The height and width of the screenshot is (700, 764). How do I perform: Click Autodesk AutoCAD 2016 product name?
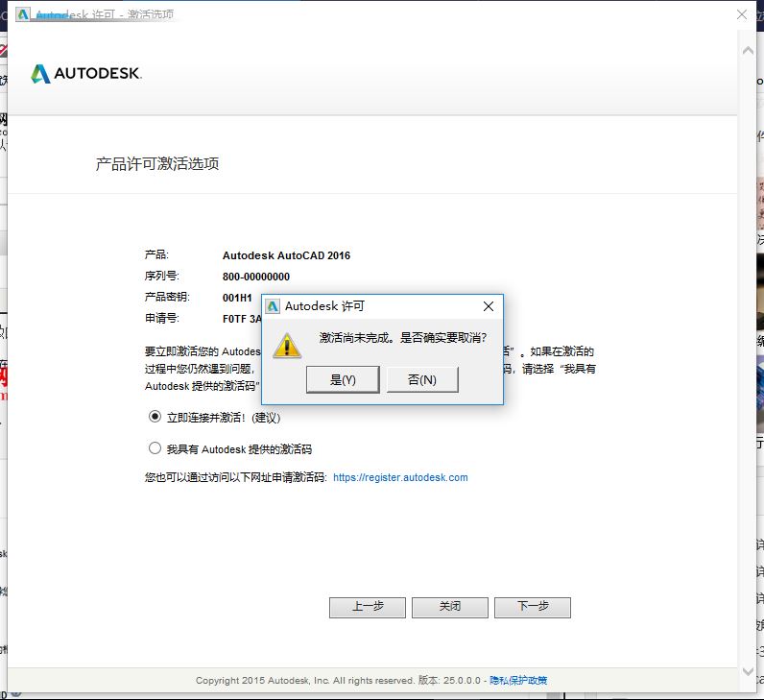click(286, 255)
